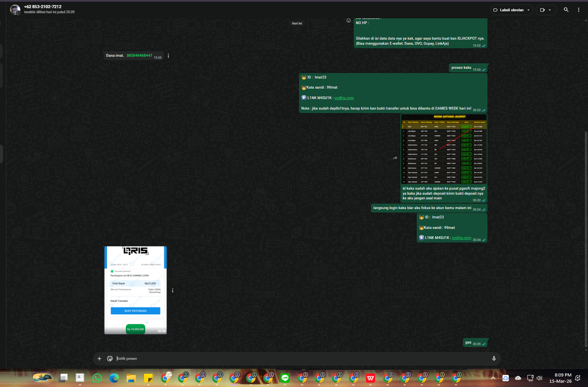Forward the ROOM AKTIVASI JACKPOT image

click(x=395, y=158)
